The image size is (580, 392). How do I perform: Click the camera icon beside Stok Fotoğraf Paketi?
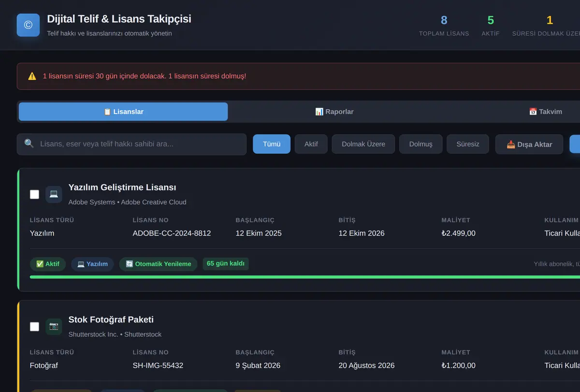(54, 326)
